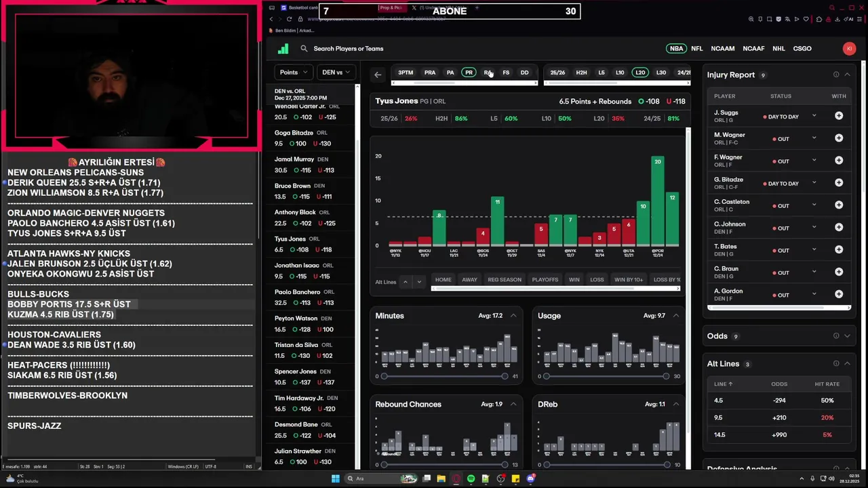
Task: Click the plus icon on M. Wagner row
Action: [x=839, y=138]
